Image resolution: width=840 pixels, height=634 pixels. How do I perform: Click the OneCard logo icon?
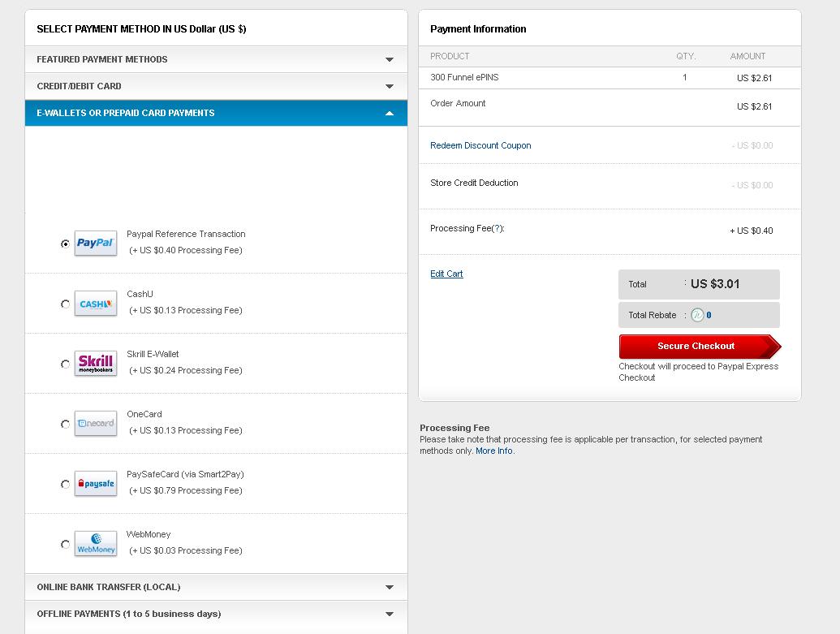point(95,424)
